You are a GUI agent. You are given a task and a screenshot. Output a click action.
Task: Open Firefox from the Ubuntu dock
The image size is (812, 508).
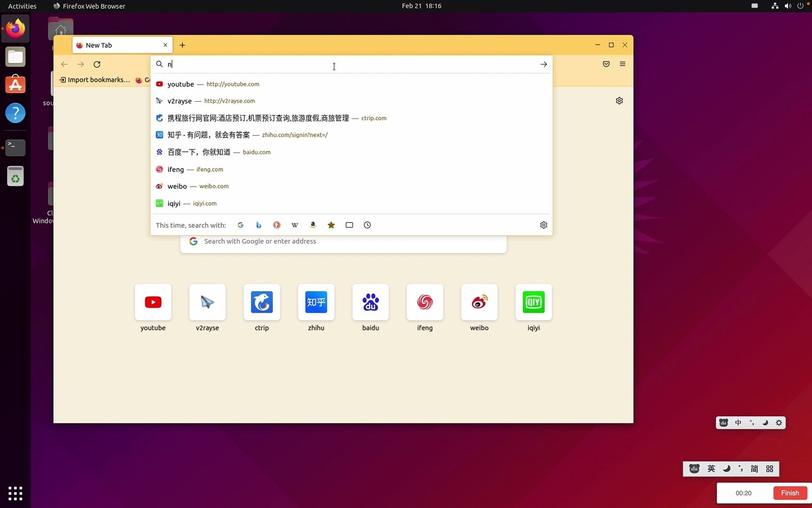16,29
